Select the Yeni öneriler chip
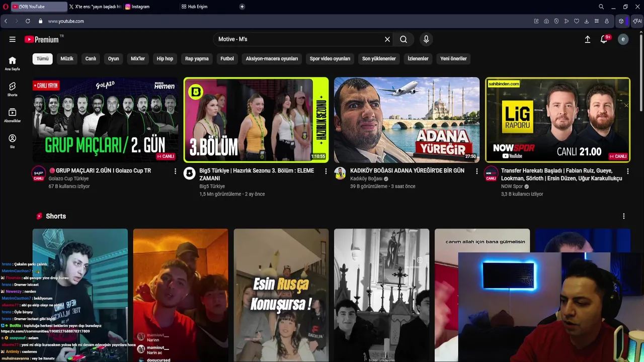This screenshot has height=362, width=644. pyautogui.click(x=453, y=59)
